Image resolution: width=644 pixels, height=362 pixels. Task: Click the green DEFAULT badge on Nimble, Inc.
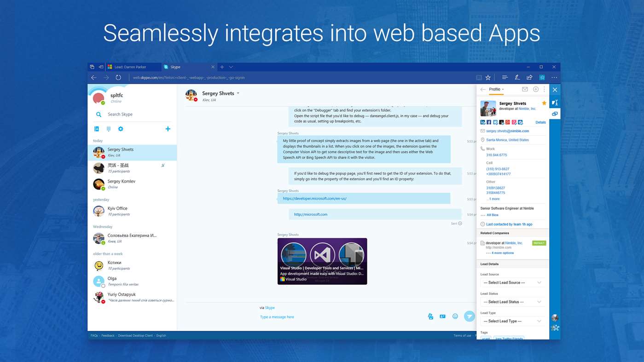[x=539, y=243]
